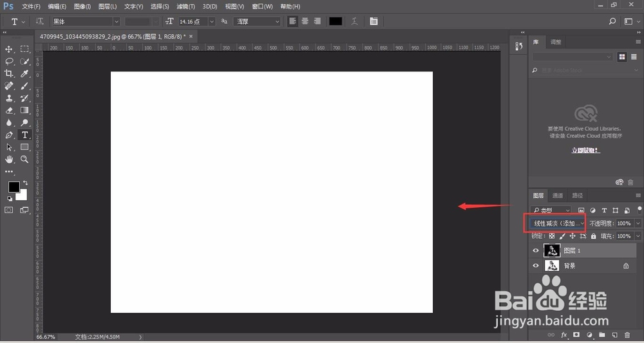
Task: Select the Eraser tool
Action: click(x=8, y=111)
